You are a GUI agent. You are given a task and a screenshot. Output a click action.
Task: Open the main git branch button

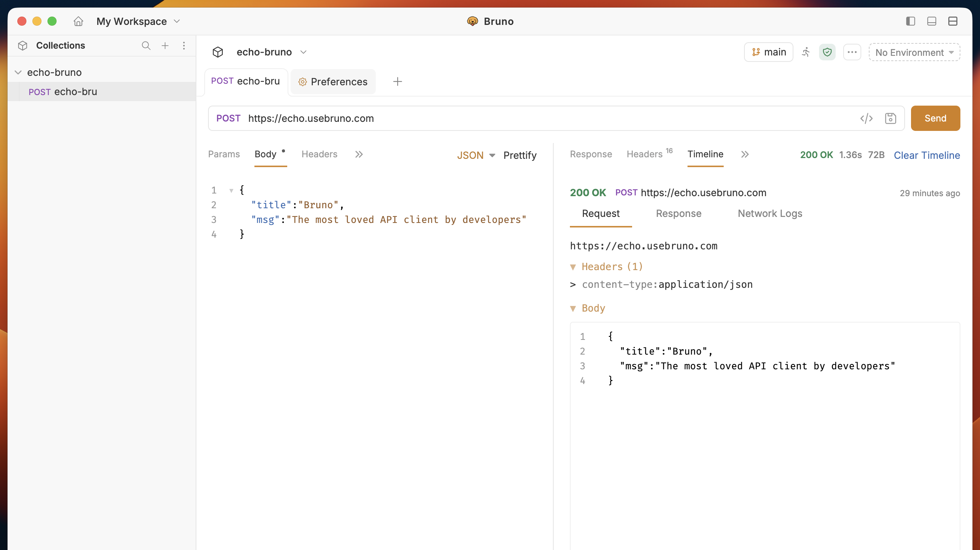pyautogui.click(x=769, y=52)
